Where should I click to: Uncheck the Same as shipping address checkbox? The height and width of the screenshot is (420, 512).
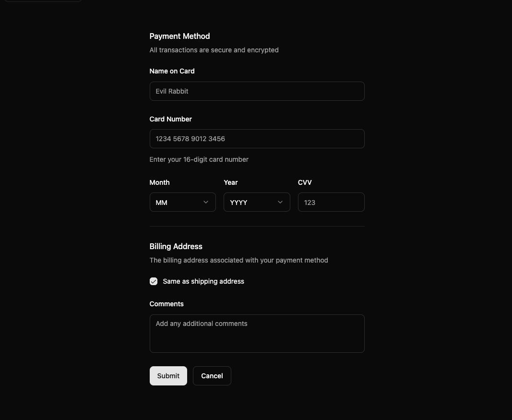[x=154, y=281]
